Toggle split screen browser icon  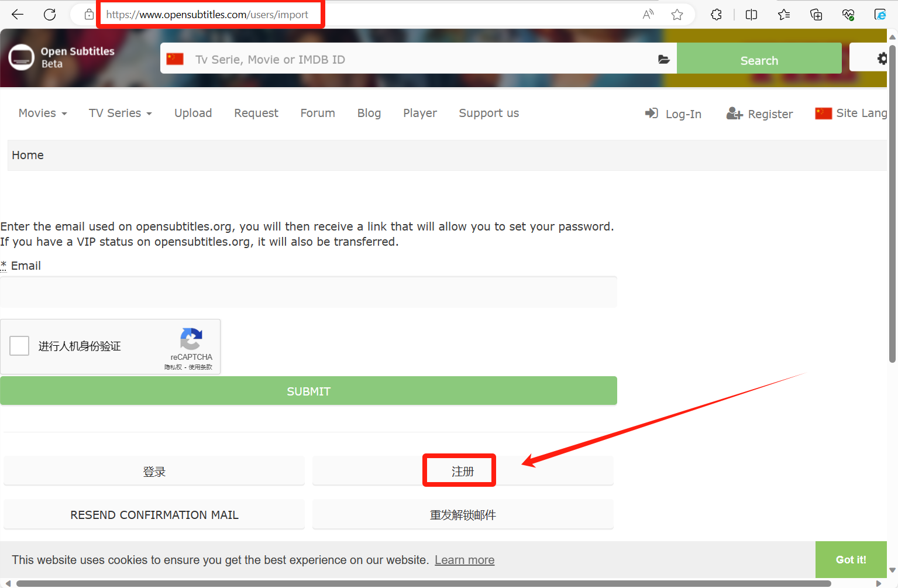751,15
